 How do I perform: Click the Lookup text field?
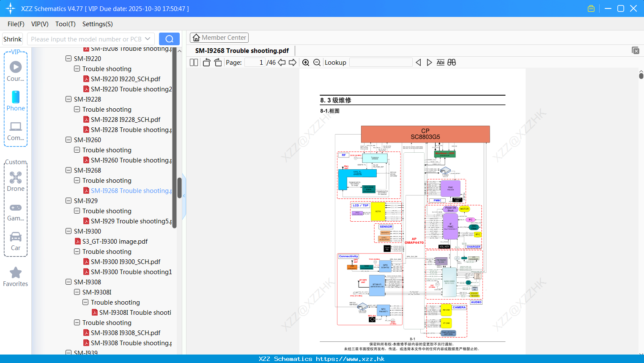click(381, 63)
